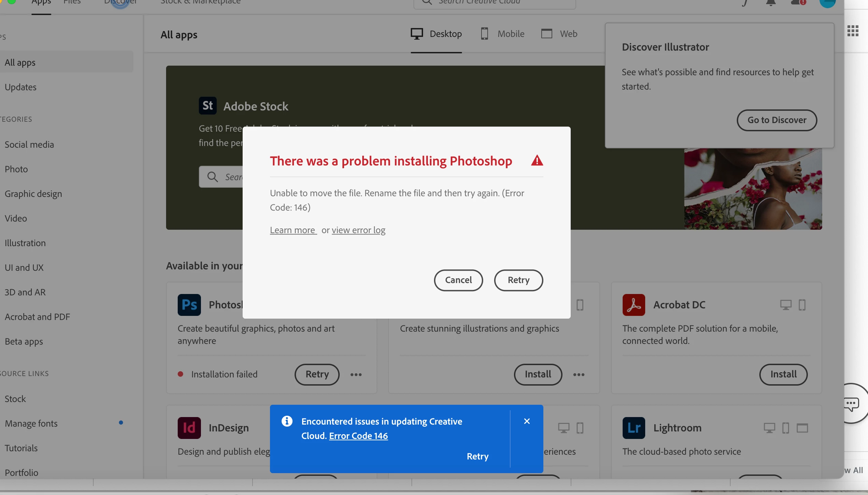
Task: Select Updates in the sidebar
Action: point(21,87)
